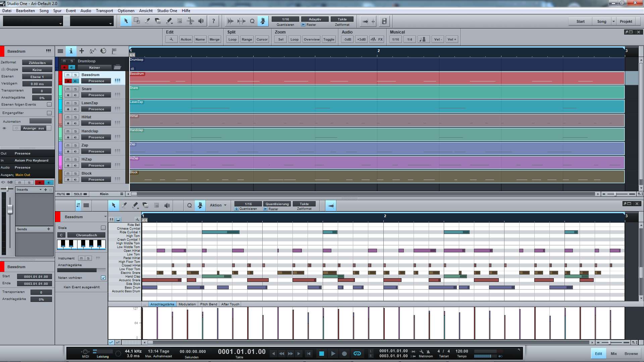Toggle the Anzeige: aus visibility eye
This screenshot has height=362, width=644.
click(4, 128)
